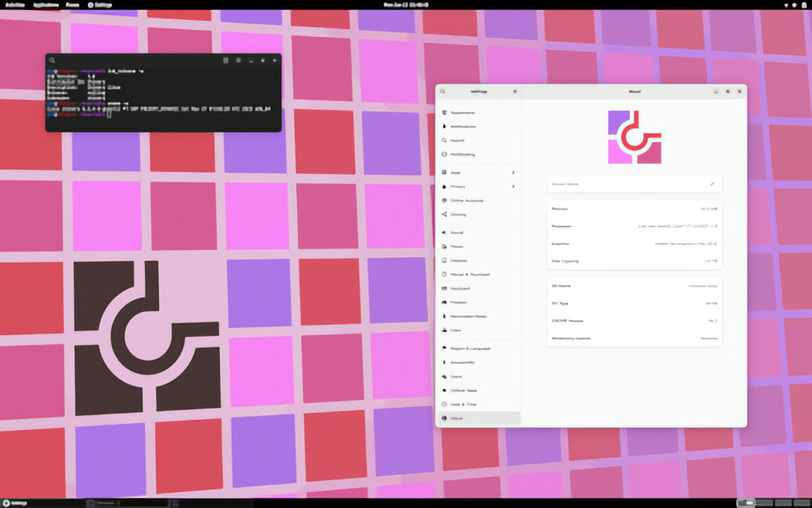
Task: Click the search icon in the terminal toolbar
Action: 53,60
